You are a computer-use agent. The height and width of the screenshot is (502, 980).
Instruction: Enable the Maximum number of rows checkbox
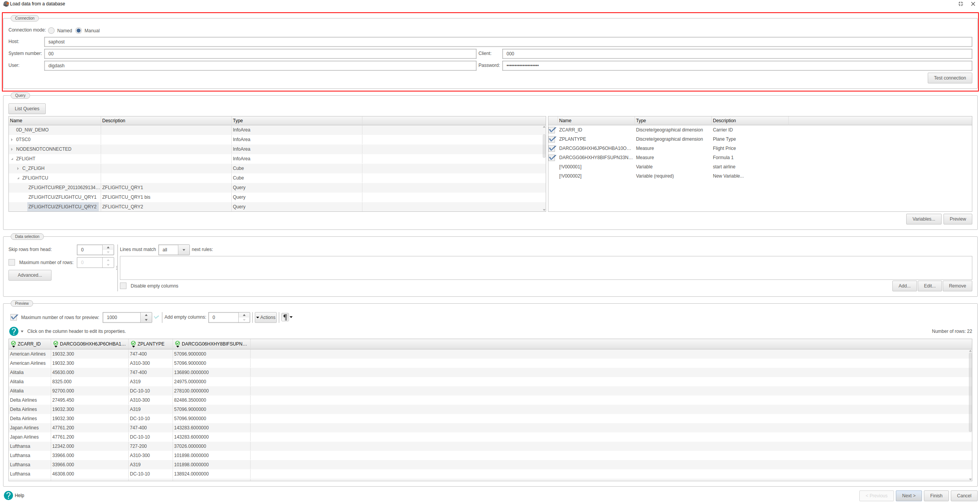[x=12, y=263]
